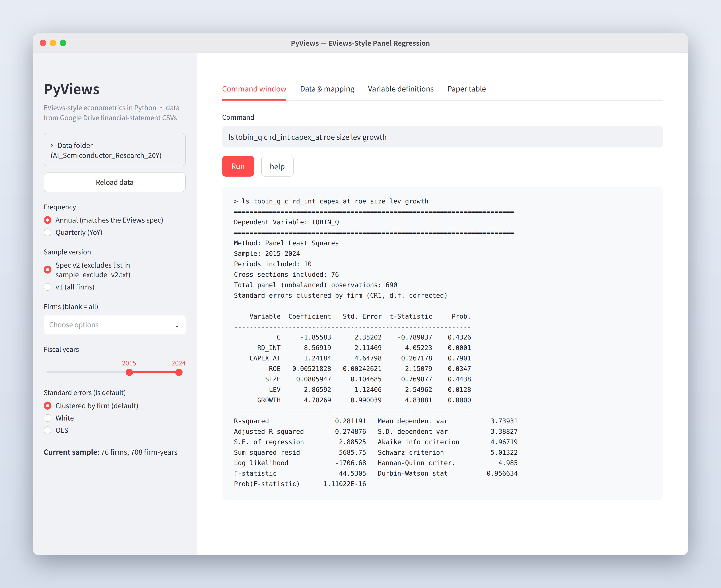Click the Akaike info criterion value 4.96719
Screen dimensions: 721x588
tap(504, 442)
